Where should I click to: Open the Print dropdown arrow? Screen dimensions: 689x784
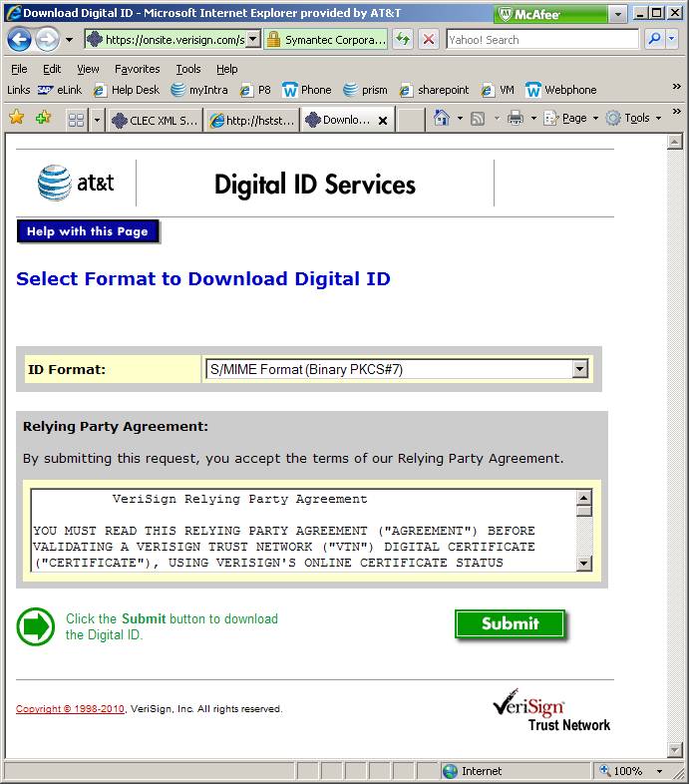(x=533, y=119)
